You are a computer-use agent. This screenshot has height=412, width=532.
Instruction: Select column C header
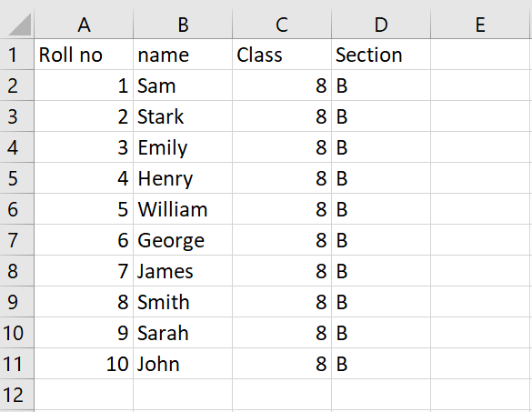coord(282,25)
